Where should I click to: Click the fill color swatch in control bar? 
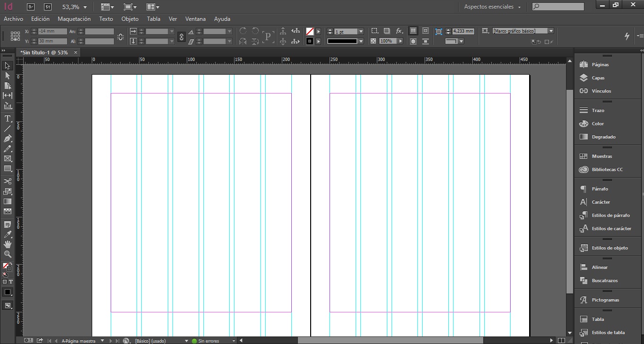(x=310, y=31)
